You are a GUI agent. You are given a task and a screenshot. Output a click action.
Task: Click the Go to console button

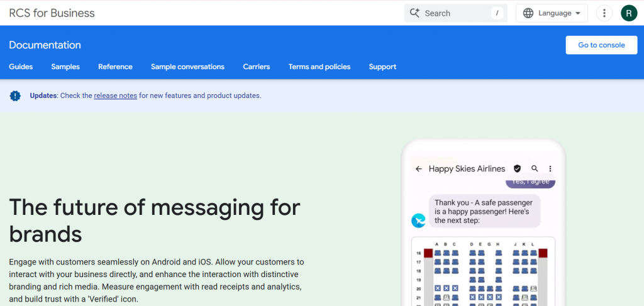tap(601, 45)
